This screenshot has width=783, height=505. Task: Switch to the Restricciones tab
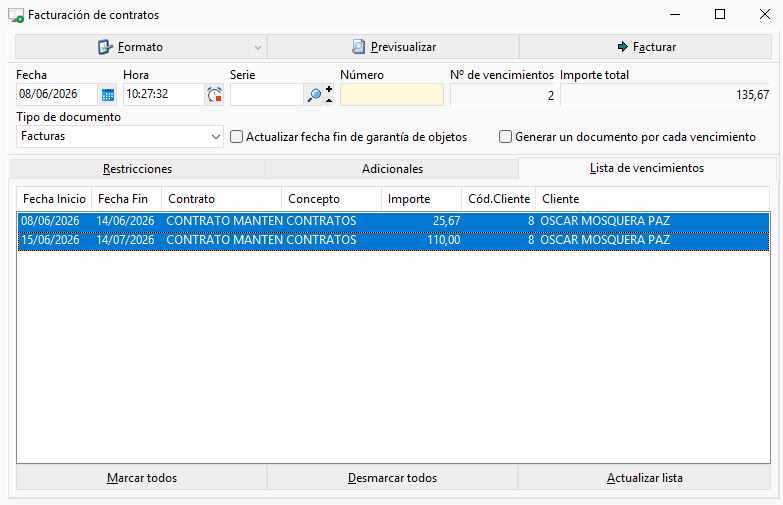[137, 169]
